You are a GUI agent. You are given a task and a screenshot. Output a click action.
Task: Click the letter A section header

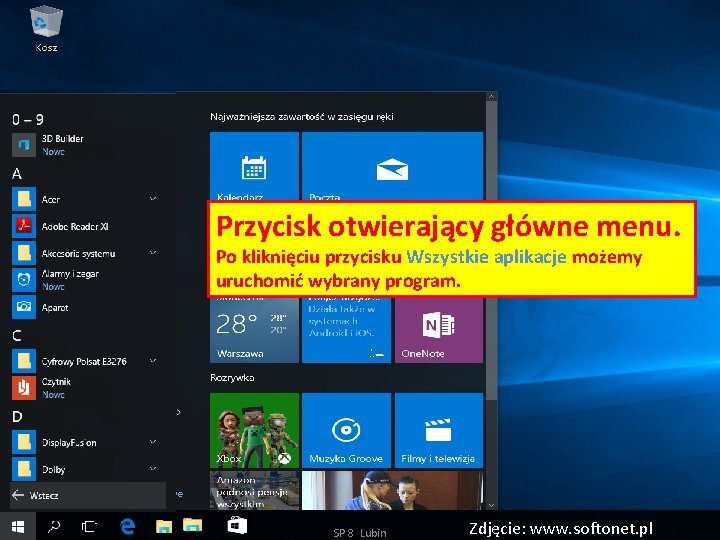click(17, 174)
